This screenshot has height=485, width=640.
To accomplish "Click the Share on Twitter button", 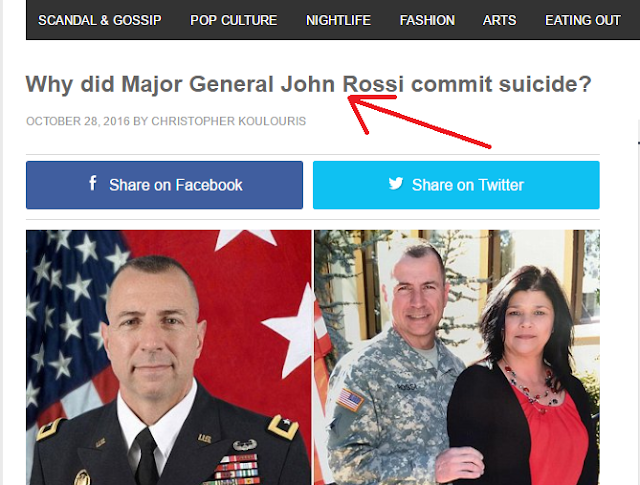I will [x=456, y=185].
